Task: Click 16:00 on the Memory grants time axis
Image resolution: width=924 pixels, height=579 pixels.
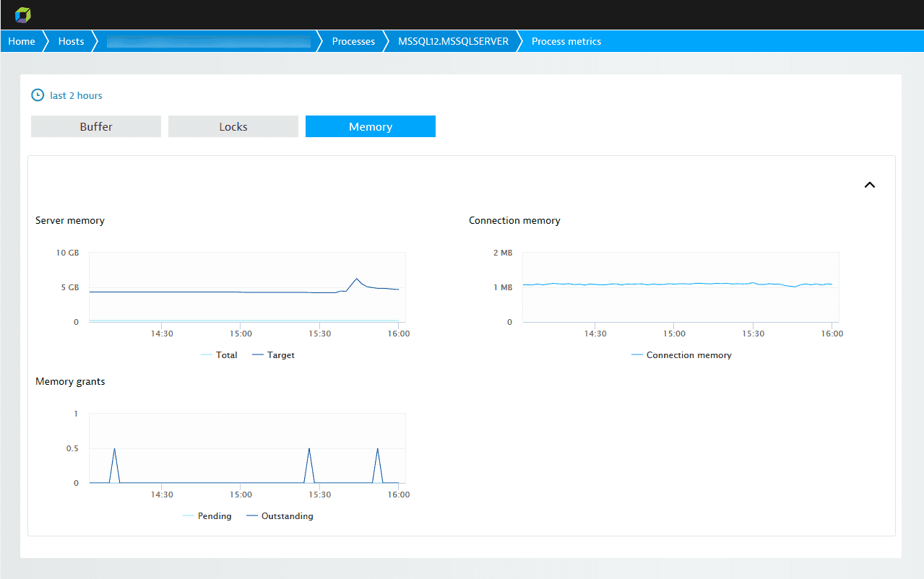Action: coord(399,495)
